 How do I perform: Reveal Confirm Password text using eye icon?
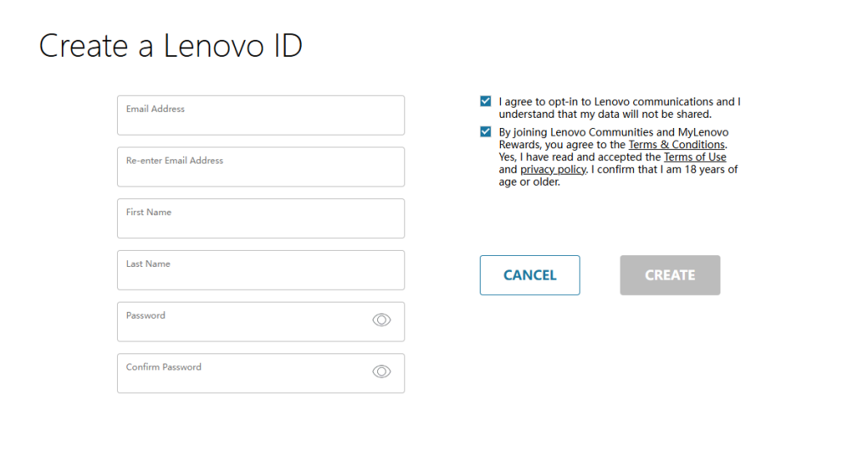click(x=381, y=371)
